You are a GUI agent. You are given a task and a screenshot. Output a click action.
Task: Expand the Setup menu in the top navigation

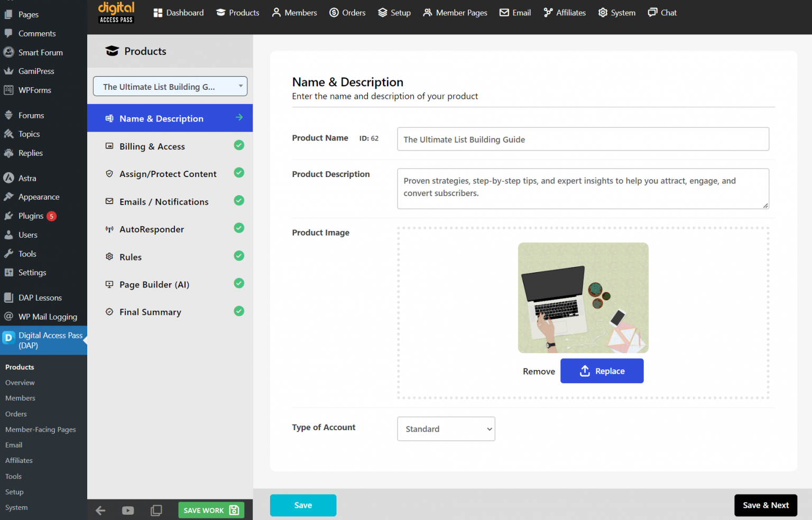click(x=394, y=12)
